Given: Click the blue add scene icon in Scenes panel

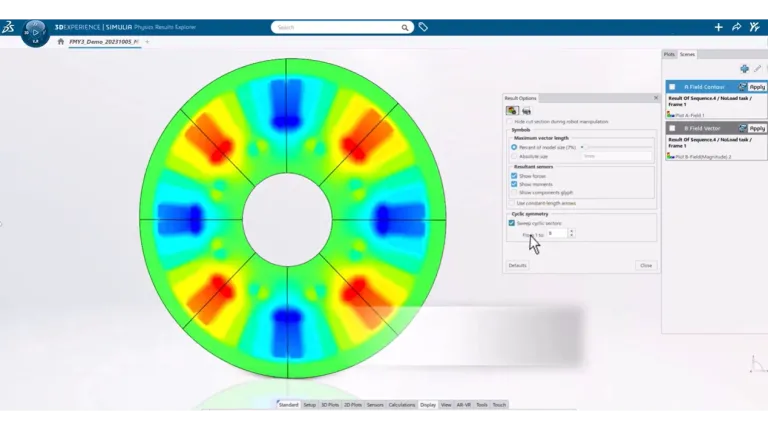Looking at the screenshot, I should click(744, 69).
